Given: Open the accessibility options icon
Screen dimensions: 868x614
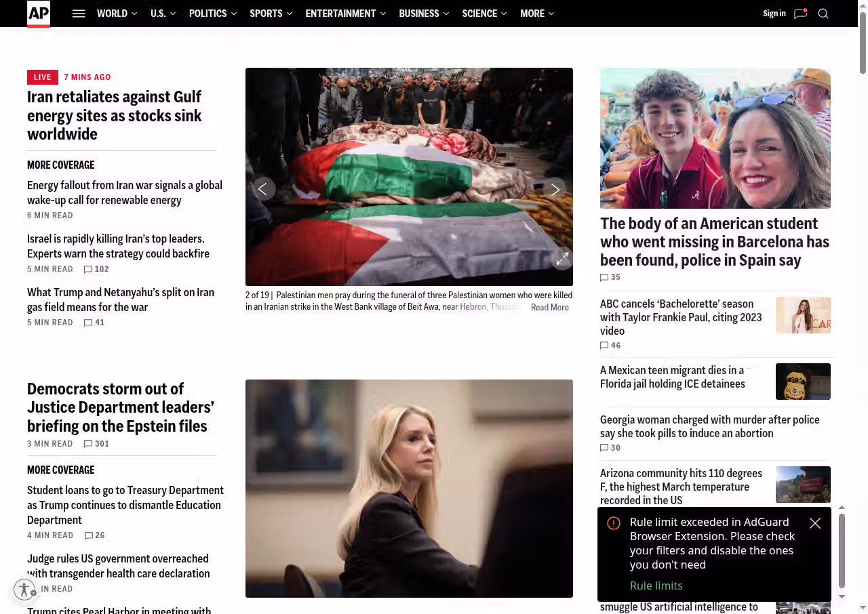Looking at the screenshot, I should click(x=24, y=590).
